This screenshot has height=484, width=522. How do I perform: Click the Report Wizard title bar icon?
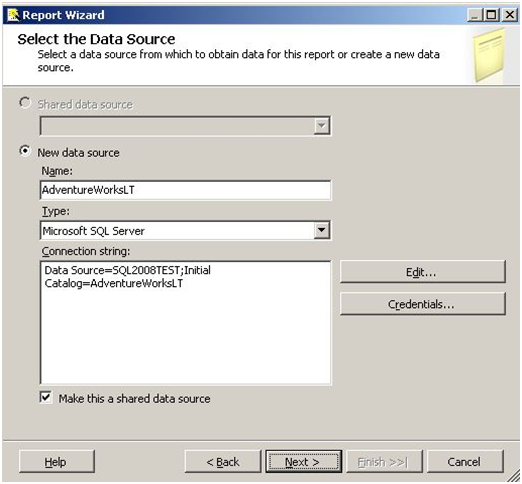click(x=13, y=15)
